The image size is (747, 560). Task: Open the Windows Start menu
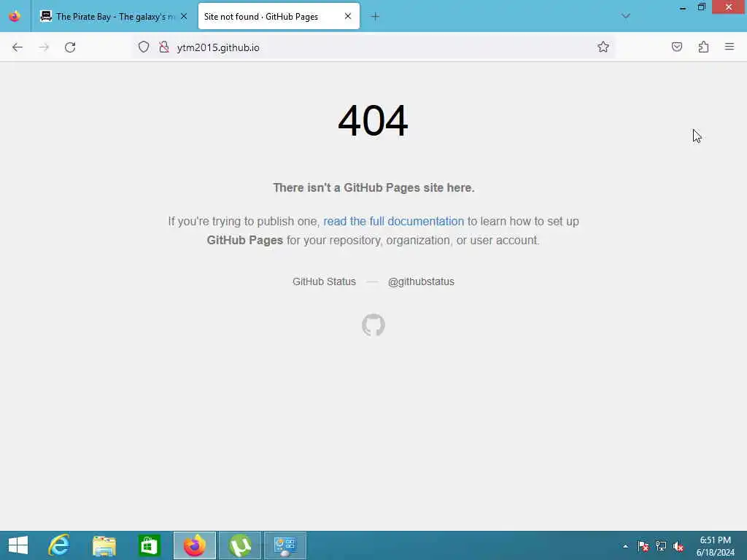pyautogui.click(x=18, y=545)
